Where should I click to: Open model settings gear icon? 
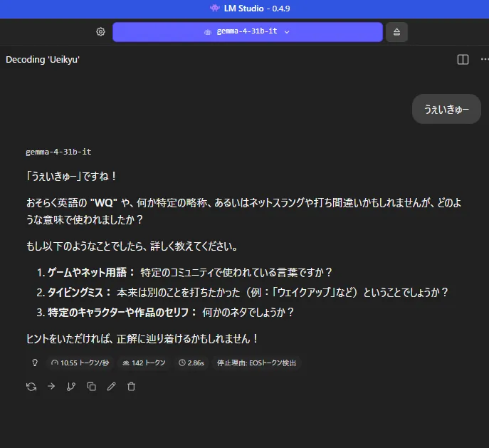point(101,32)
